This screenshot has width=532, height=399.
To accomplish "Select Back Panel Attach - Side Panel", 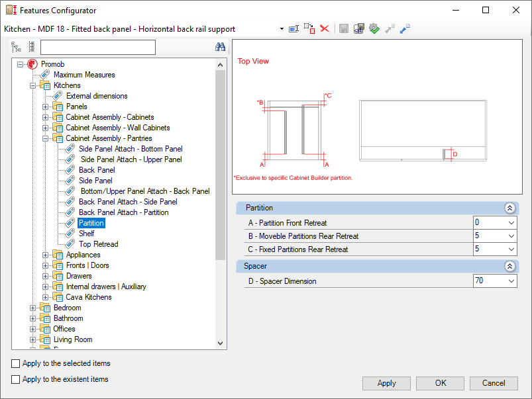I will pyautogui.click(x=128, y=202).
